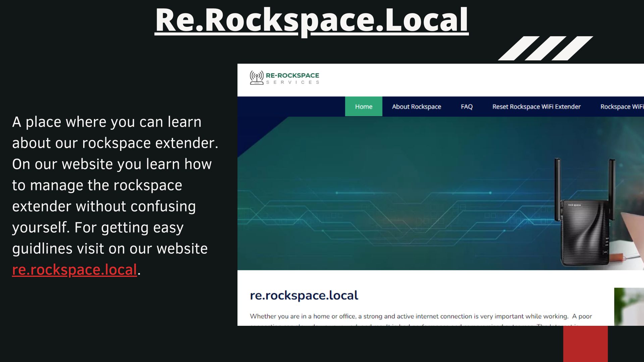
Task: Click the Re-Rockspace router logo icon
Action: click(x=257, y=78)
